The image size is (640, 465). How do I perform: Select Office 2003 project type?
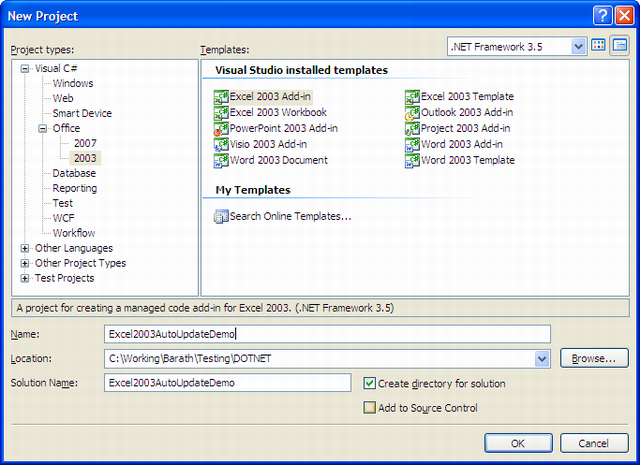coord(85,158)
